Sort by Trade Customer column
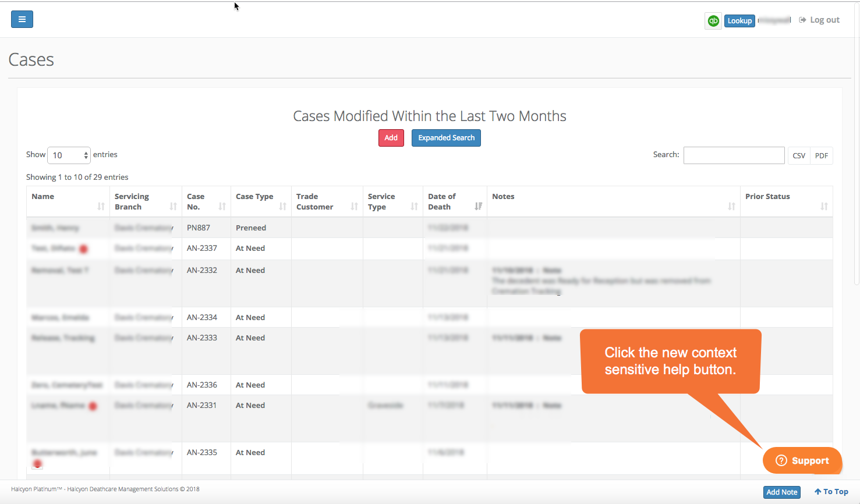Image resolution: width=860 pixels, height=504 pixels. tap(326, 201)
